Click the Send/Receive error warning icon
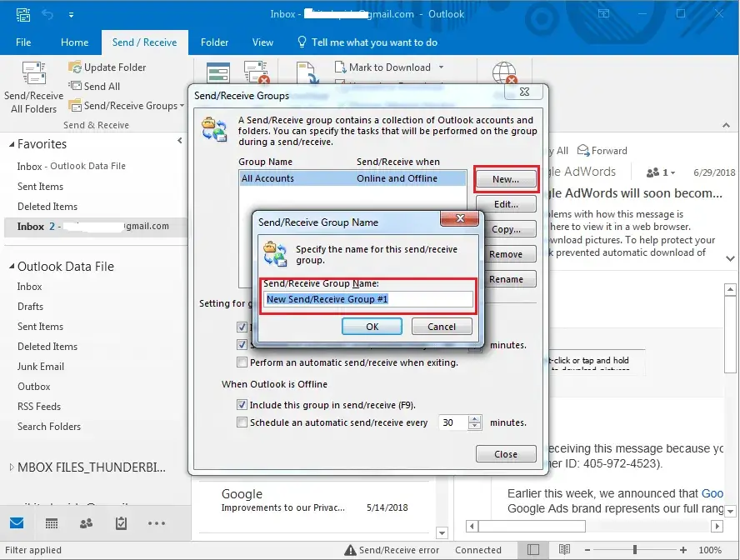 click(350, 550)
